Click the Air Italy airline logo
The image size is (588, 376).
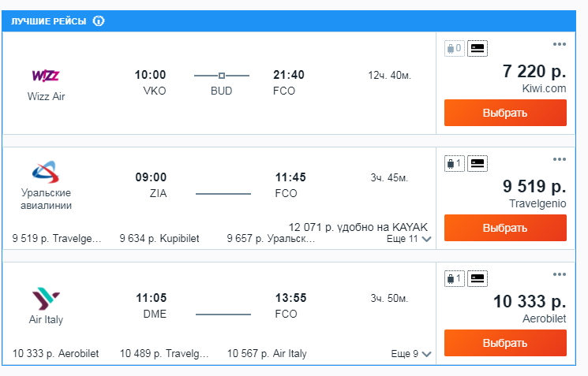click(x=46, y=298)
